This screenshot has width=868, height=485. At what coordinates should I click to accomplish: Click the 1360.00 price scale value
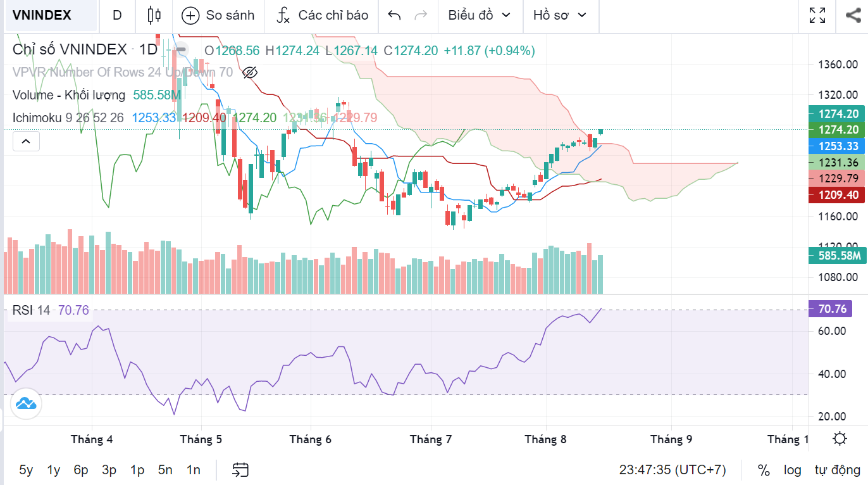point(838,65)
